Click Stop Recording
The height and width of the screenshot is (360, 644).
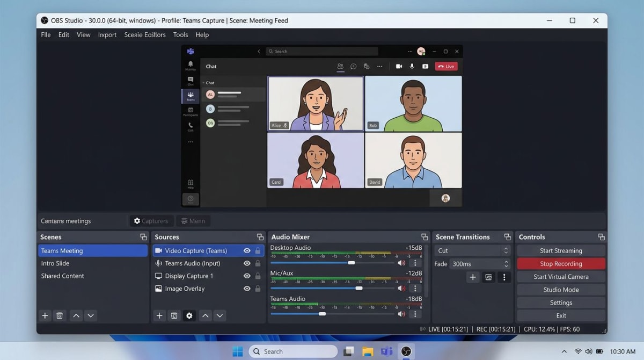[x=561, y=264]
